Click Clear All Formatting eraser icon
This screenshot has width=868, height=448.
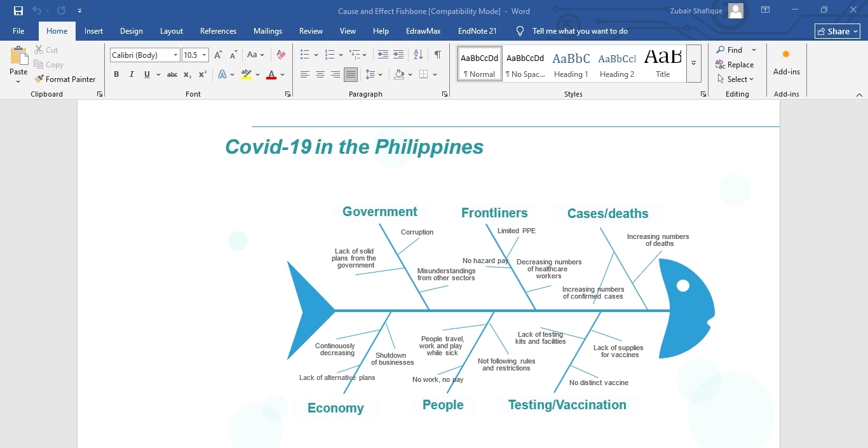(281, 55)
